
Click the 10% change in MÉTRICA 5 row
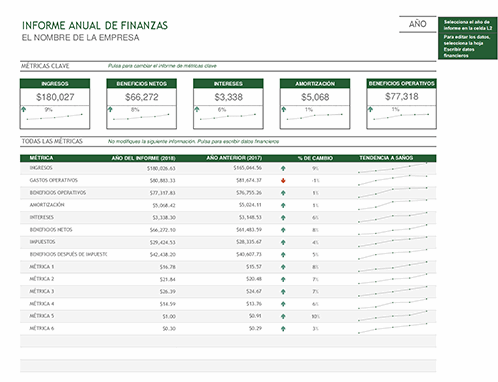click(316, 316)
